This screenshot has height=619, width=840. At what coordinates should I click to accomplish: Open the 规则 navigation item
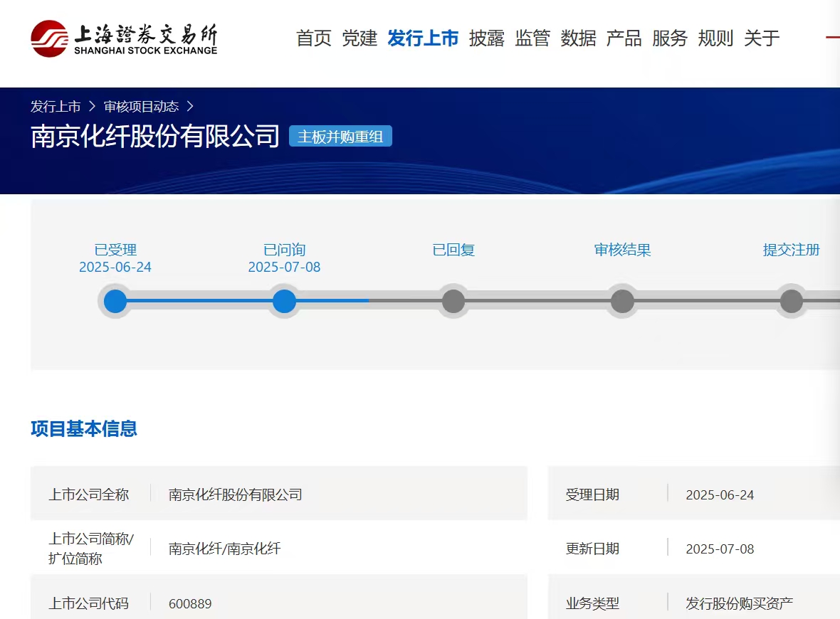click(715, 38)
